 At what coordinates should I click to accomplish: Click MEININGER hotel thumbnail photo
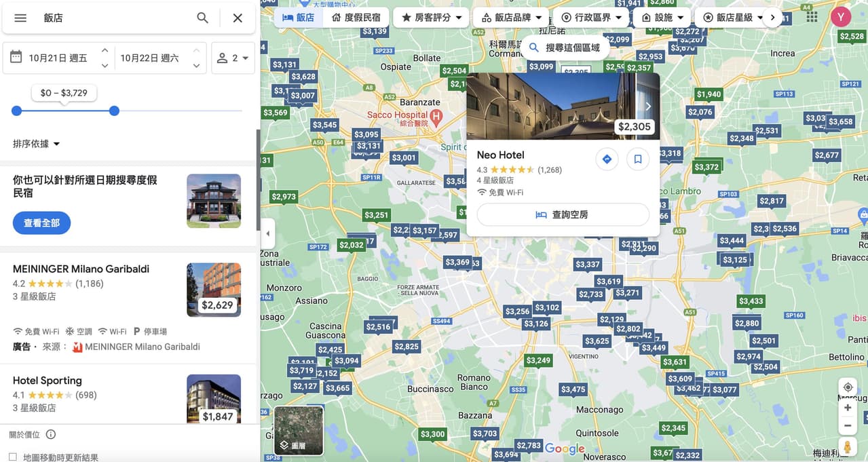pos(214,290)
